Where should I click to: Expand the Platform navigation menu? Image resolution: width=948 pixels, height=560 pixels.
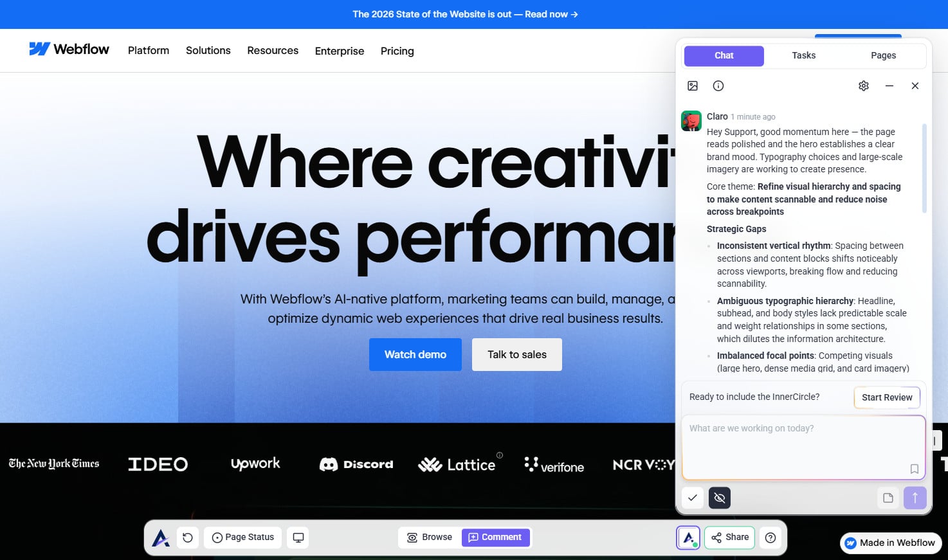pos(149,51)
